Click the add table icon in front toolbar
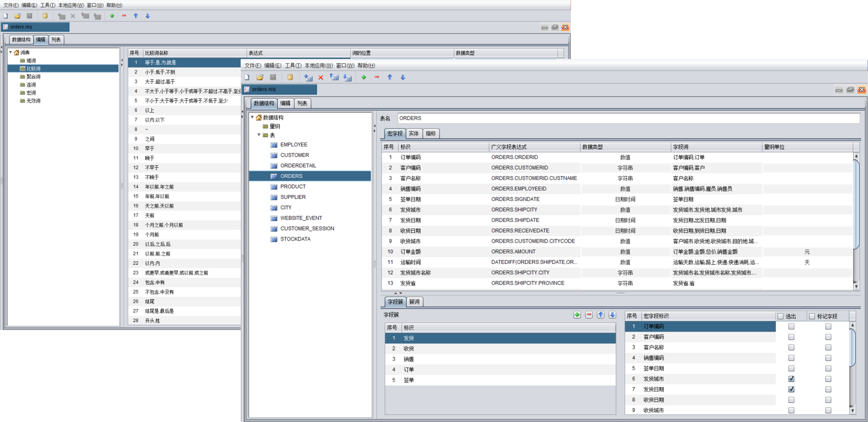The width and height of the screenshot is (868, 422). [308, 77]
